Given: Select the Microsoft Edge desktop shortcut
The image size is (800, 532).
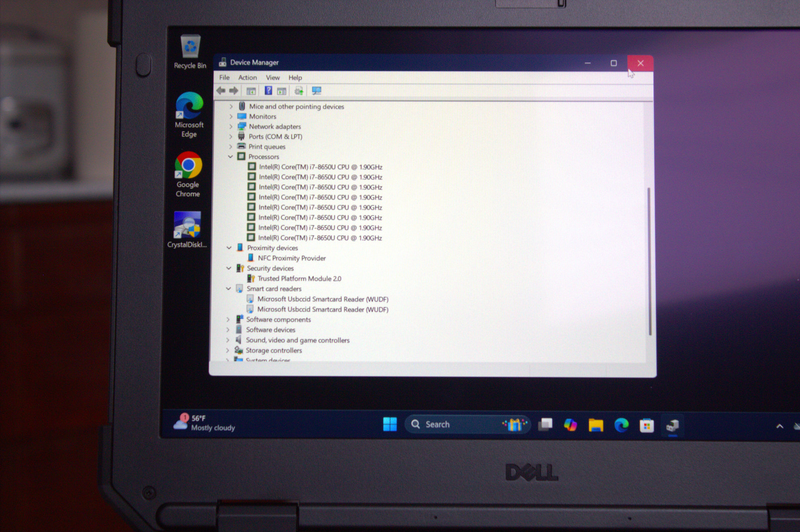Looking at the screenshot, I should point(189,115).
